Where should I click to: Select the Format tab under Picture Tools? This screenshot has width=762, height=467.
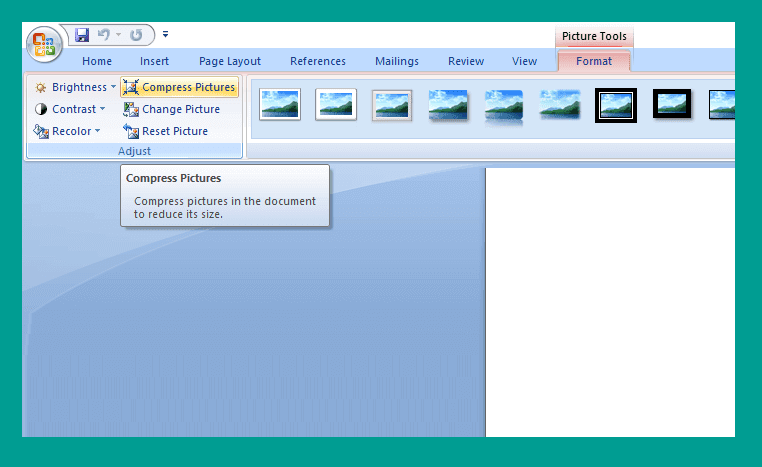coord(594,61)
